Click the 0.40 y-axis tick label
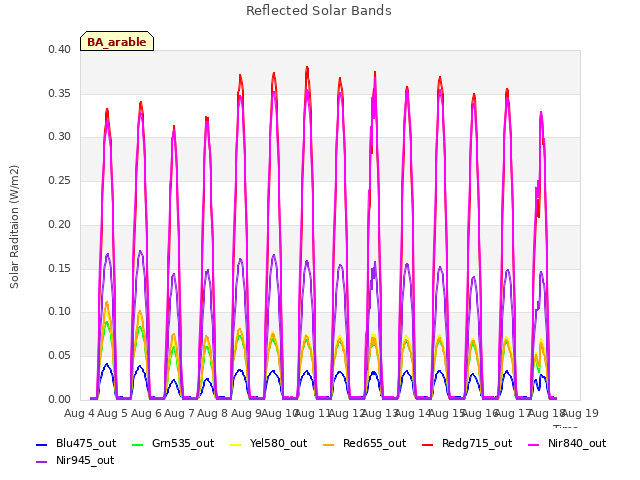This screenshot has width=640, height=480. [60, 49]
